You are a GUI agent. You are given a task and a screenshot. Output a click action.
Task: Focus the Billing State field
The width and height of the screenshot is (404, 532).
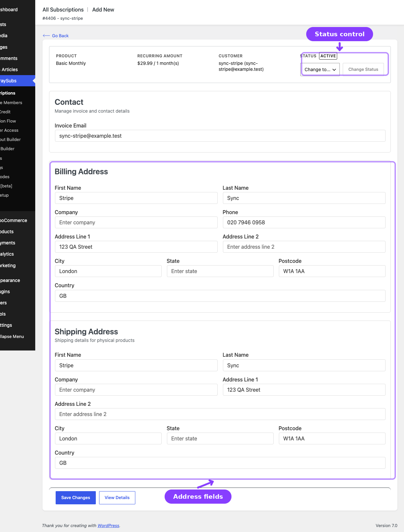pyautogui.click(x=220, y=271)
